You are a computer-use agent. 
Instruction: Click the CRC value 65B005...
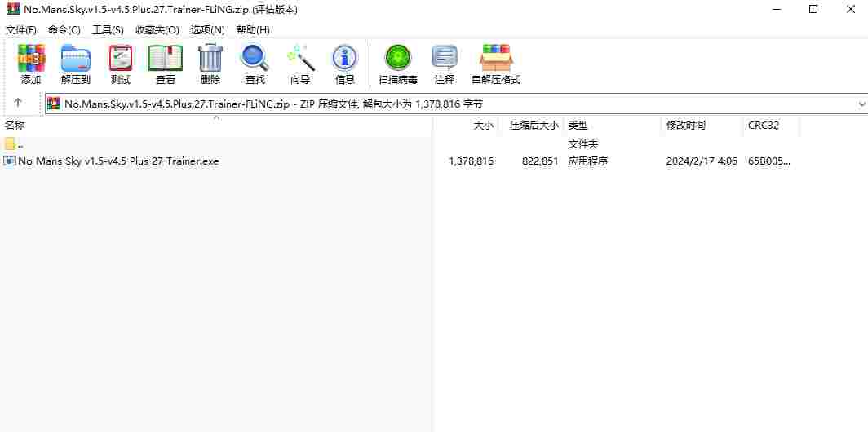click(x=768, y=161)
